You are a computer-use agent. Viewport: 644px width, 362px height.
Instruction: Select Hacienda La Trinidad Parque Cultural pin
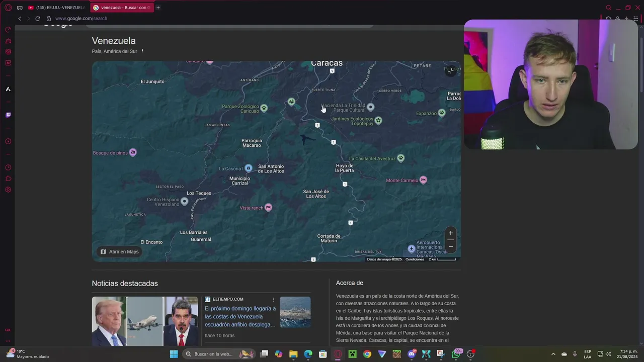click(x=370, y=107)
